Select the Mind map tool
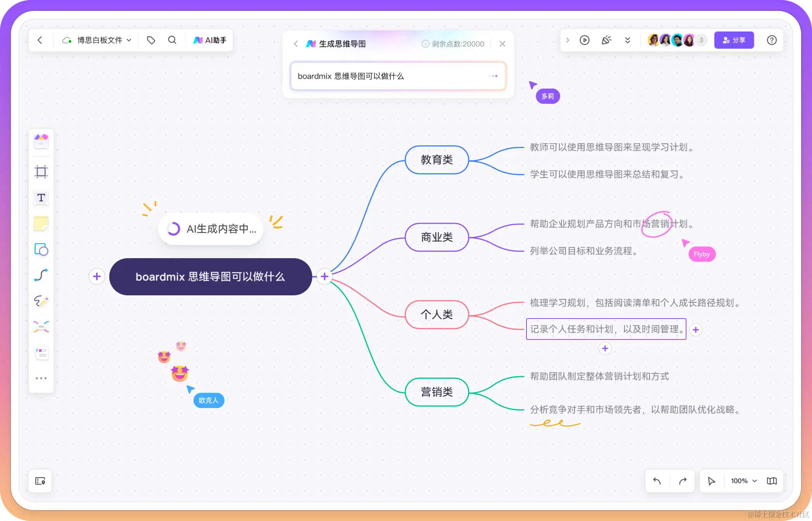This screenshot has height=521, width=812. (x=41, y=327)
